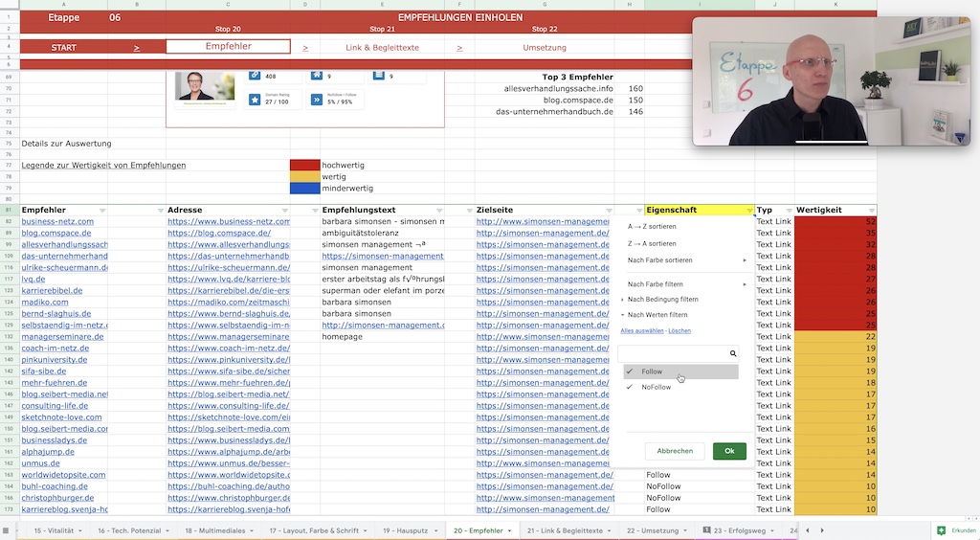This screenshot has height=540, width=980.
Task: Collapse Nach Werten filtern section
Action: pyautogui.click(x=657, y=315)
